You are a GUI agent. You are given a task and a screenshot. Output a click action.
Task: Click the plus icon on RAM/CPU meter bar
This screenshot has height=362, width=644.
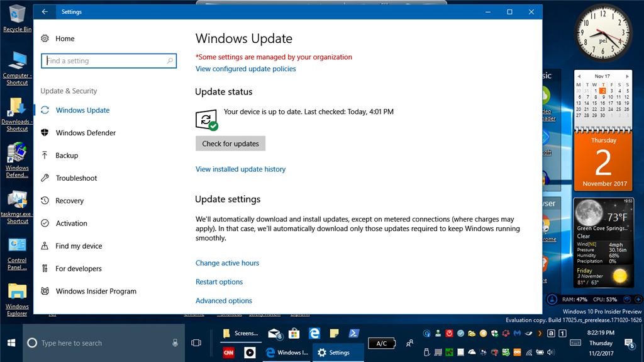click(638, 300)
